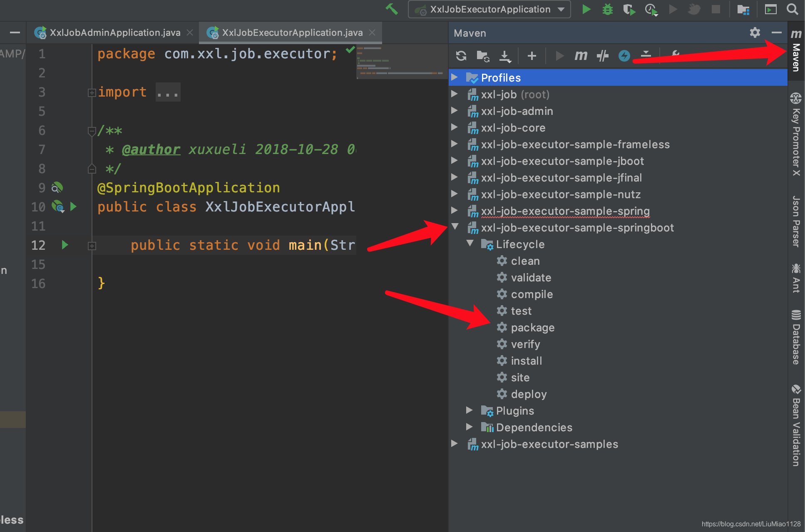Click the Run Anything icon
The width and height of the screenshot is (805, 532).
coord(770,9)
